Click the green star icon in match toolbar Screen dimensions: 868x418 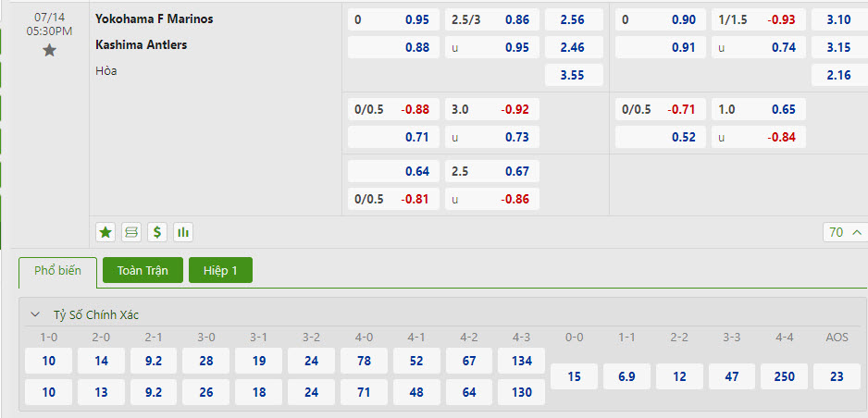pyautogui.click(x=105, y=232)
